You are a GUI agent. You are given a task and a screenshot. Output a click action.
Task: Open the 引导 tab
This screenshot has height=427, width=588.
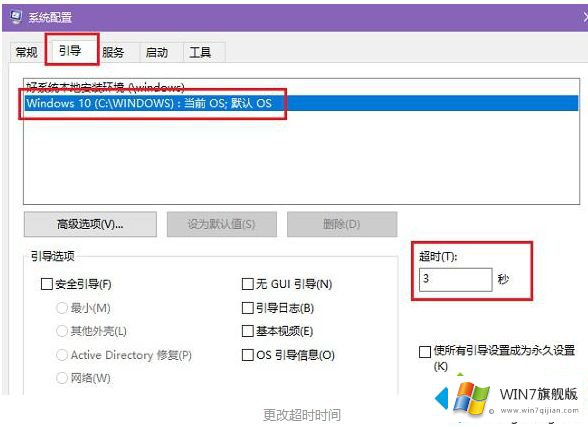click(70, 50)
